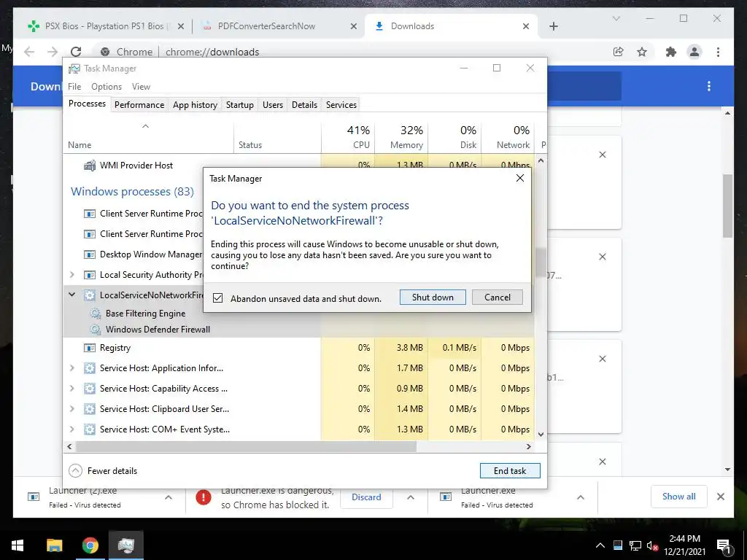
Task: Open Task Manager View menu
Action: click(x=141, y=86)
